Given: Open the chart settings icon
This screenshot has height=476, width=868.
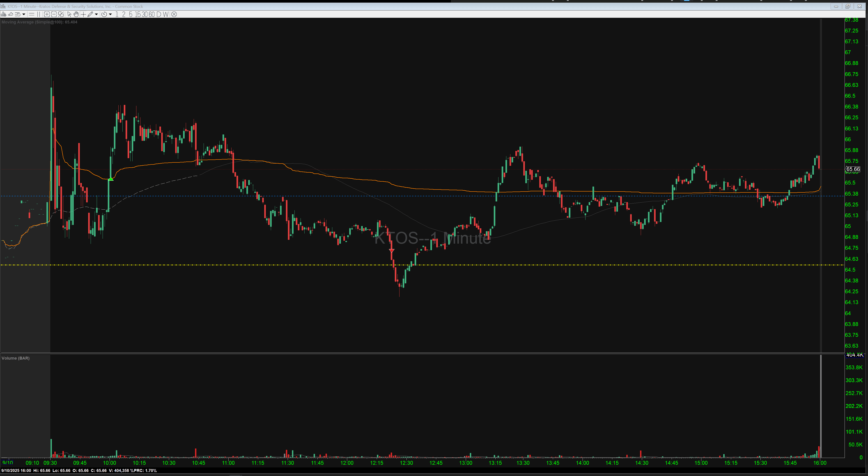Looking at the screenshot, I should (x=3, y=14).
